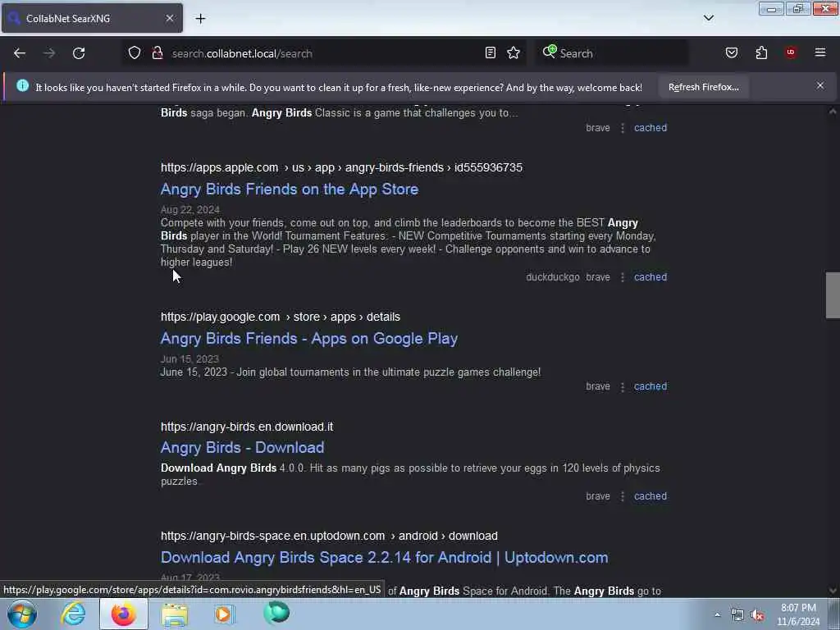Open cached link for App Store result
840x630 pixels.
pyautogui.click(x=651, y=277)
